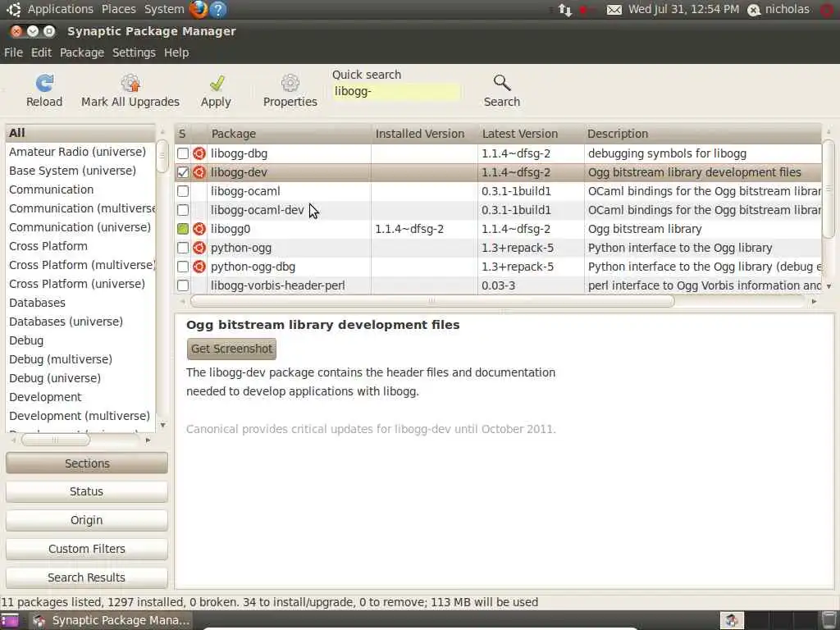840x630 pixels.
Task: Select Amateur Radio (universe) section
Action: click(80, 152)
